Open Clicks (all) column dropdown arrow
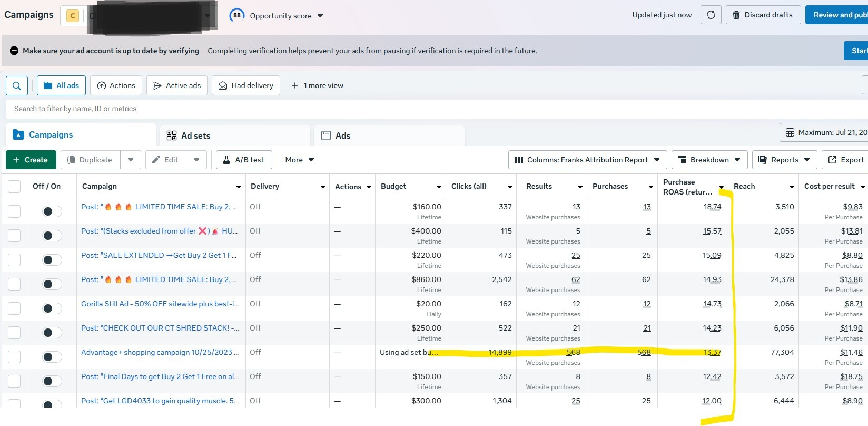The image size is (868, 426). point(509,187)
